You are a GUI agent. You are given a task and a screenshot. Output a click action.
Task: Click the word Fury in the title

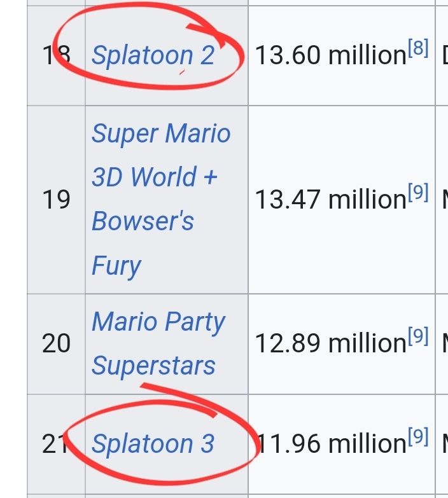click(116, 266)
